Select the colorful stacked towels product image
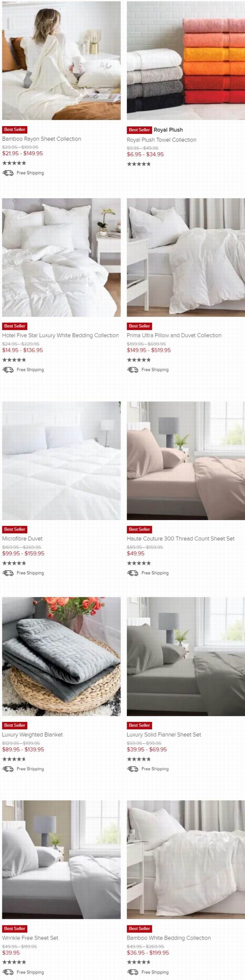 (186, 61)
